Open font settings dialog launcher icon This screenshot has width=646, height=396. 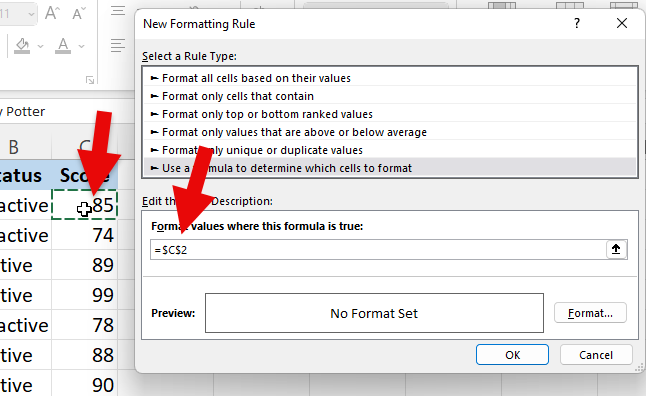90,80
